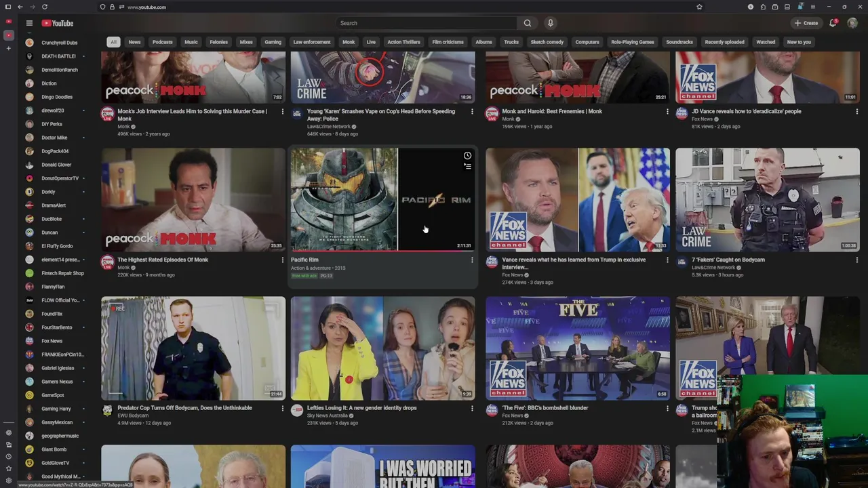Viewport: 868px width, 488px height.
Task: Select the All filter chip
Action: 113,42
